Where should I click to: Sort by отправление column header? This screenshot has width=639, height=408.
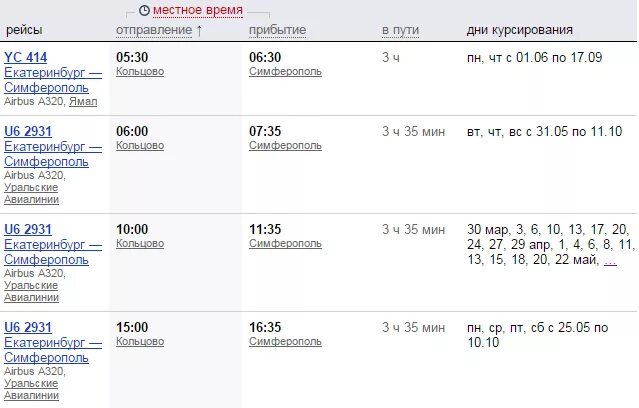point(154,30)
